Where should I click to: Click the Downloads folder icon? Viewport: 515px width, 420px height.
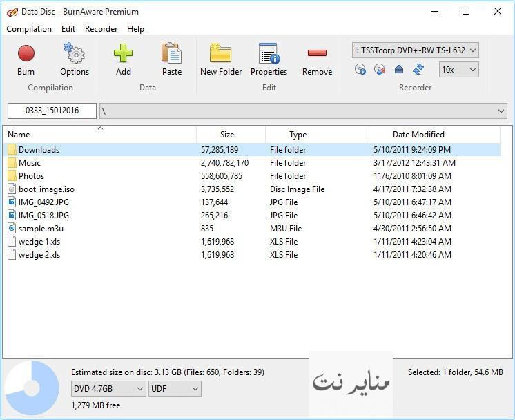(x=12, y=149)
